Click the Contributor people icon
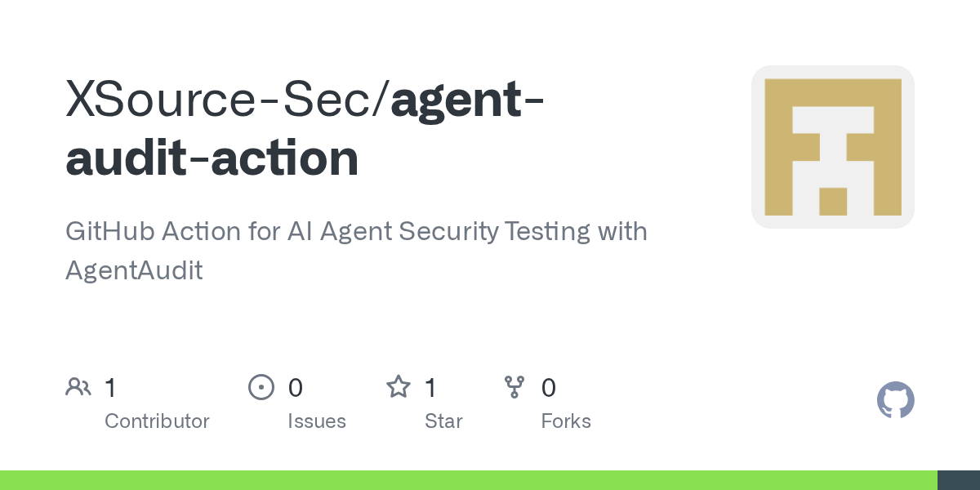The image size is (980, 490). tap(78, 387)
